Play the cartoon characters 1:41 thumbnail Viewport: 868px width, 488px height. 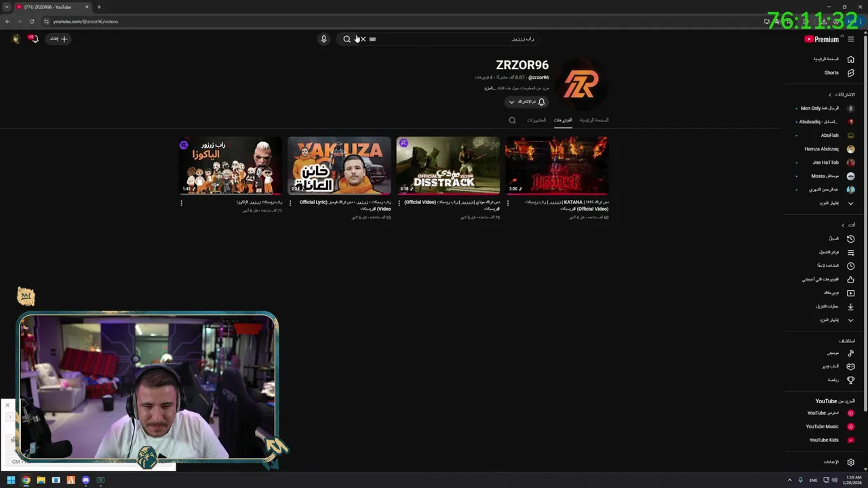(x=231, y=165)
